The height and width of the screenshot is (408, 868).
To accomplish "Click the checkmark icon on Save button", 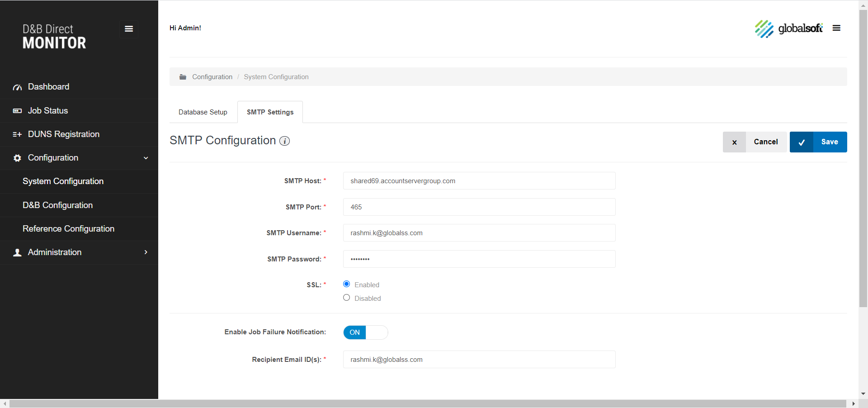I will click(802, 142).
